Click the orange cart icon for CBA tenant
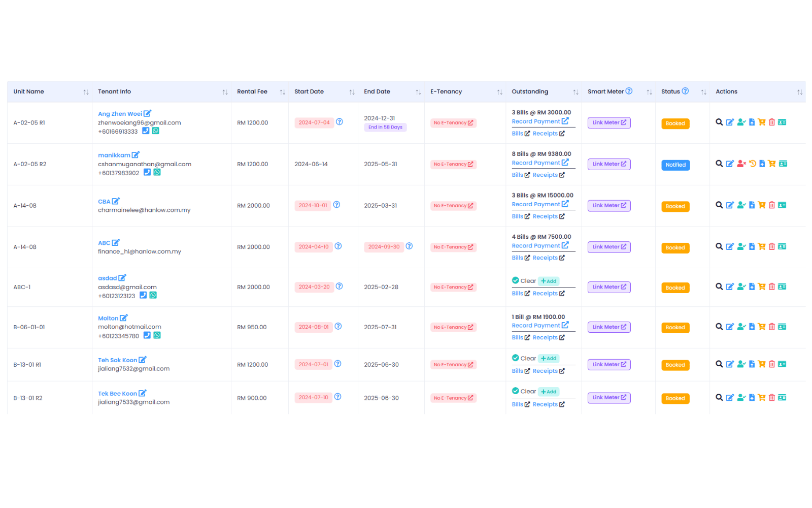 coord(762,205)
